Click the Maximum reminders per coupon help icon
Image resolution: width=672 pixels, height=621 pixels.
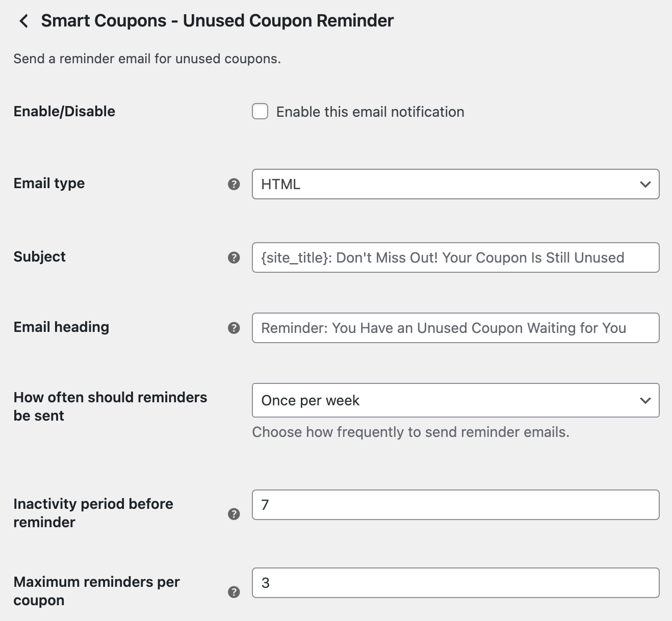tap(234, 591)
